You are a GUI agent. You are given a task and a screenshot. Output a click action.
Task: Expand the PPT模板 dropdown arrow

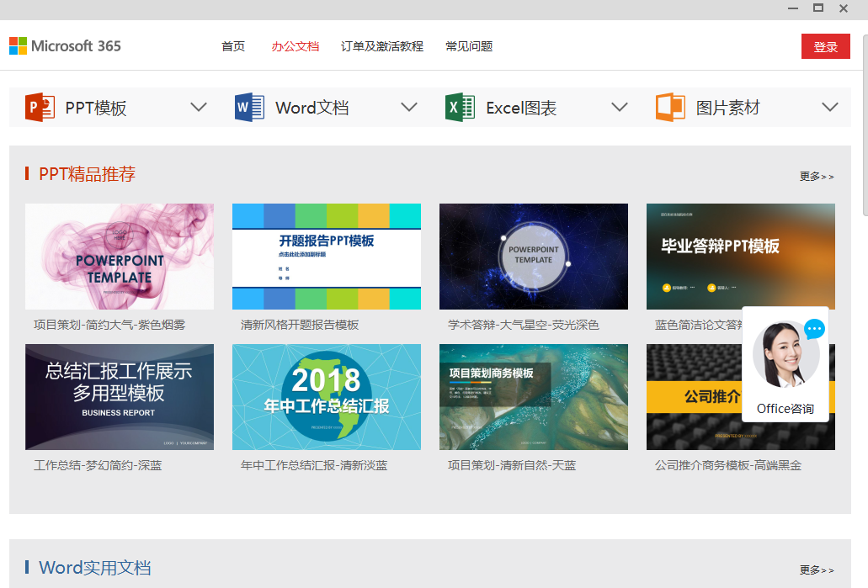(x=199, y=108)
